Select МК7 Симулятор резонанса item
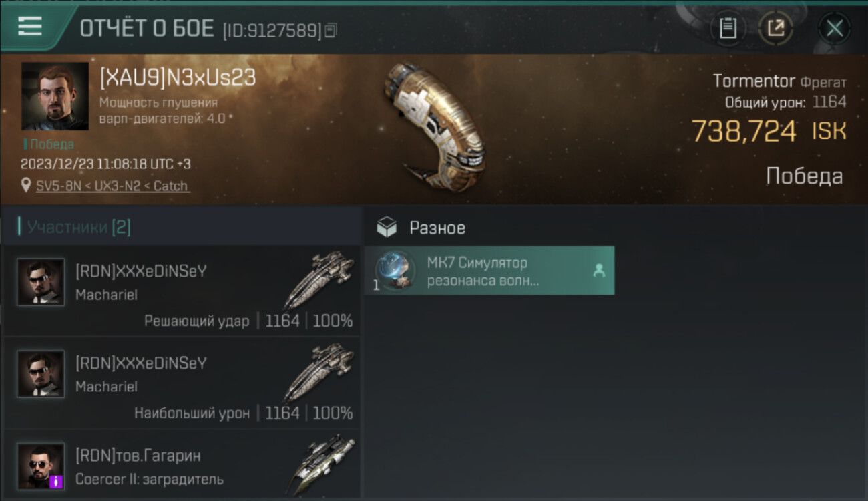This screenshot has height=501, width=868. (x=489, y=271)
